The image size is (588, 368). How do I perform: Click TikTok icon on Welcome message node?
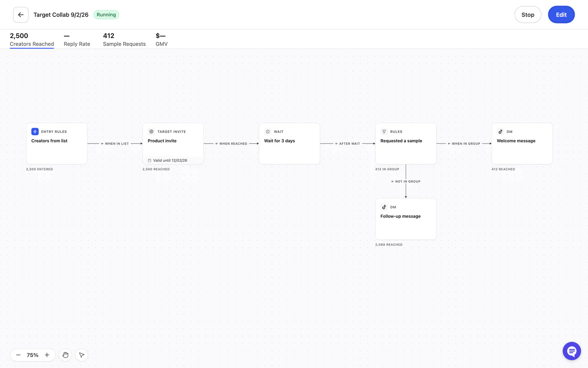point(501,131)
